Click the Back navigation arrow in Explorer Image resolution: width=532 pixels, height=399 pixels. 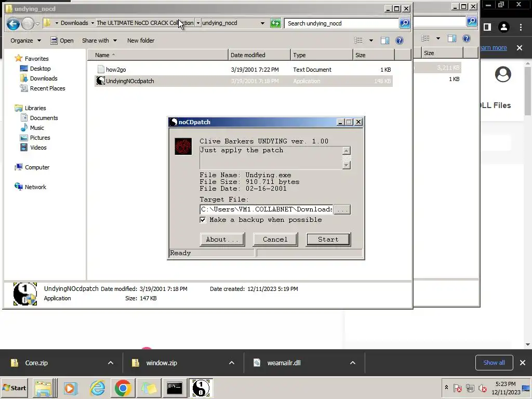[x=13, y=23]
